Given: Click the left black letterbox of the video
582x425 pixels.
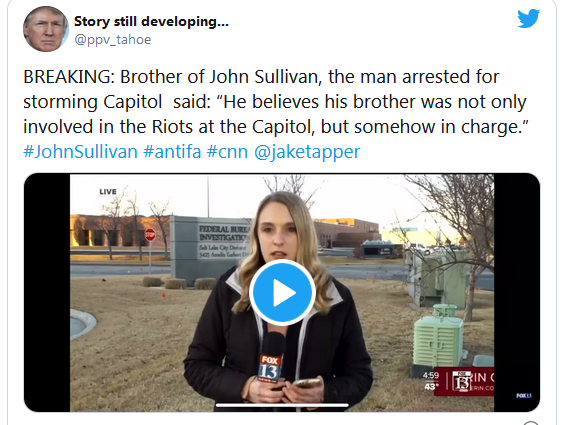Looking at the screenshot, I should 47,292.
